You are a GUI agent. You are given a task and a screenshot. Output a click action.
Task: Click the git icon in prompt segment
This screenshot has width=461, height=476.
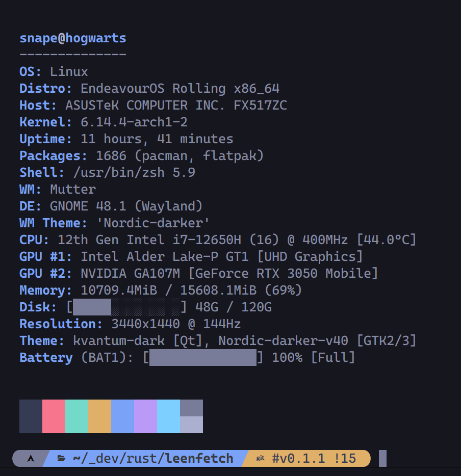[260, 458]
